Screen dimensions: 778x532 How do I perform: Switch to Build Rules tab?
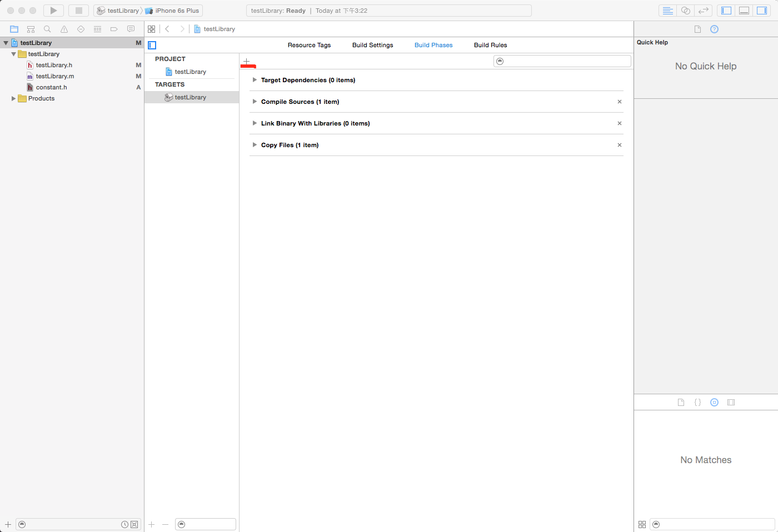490,45
